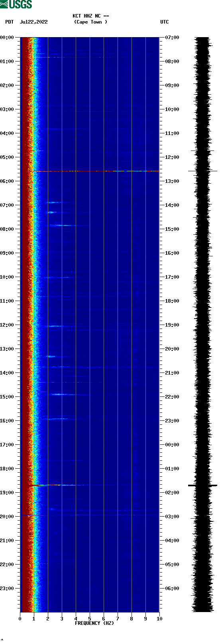Click the 15:00 UTC time tick label

click(x=172, y=229)
